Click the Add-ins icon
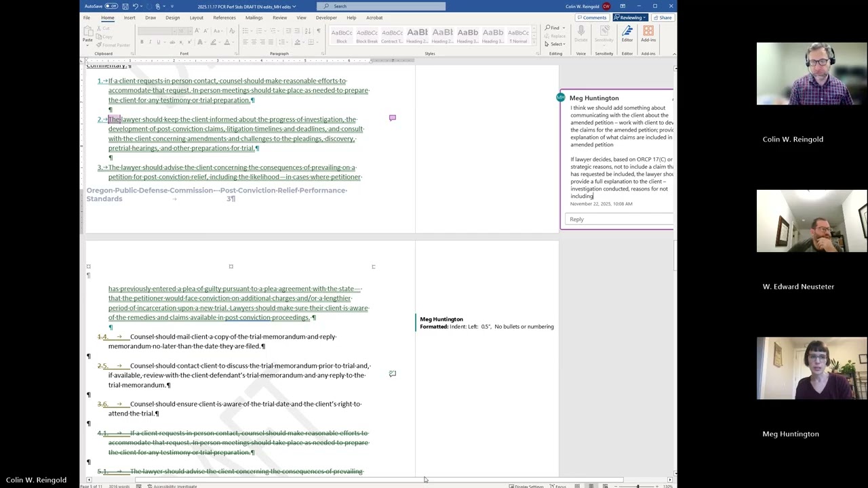The width and height of the screenshot is (868, 488). pos(648,34)
